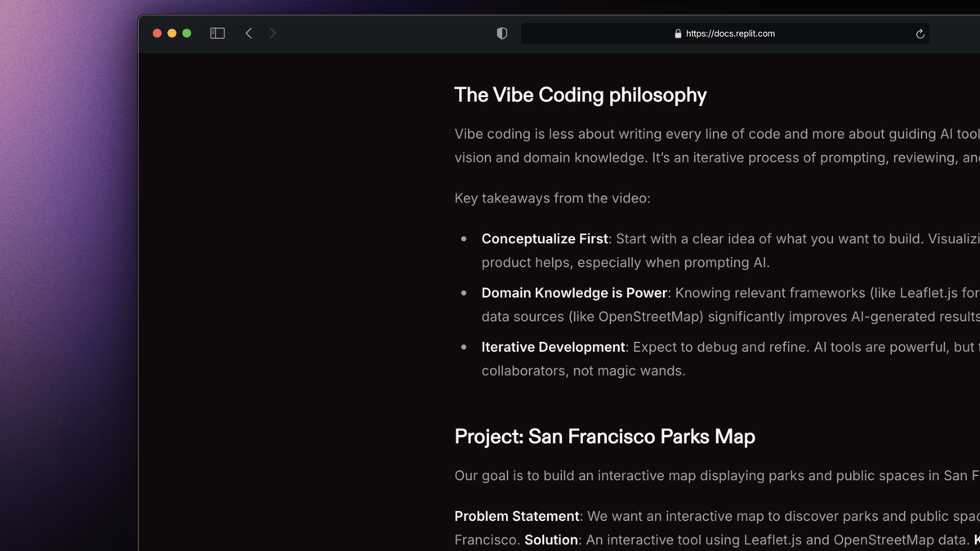This screenshot has width=980, height=551.
Task: Click 'Key takeaways from the video:' line
Action: [x=552, y=198]
